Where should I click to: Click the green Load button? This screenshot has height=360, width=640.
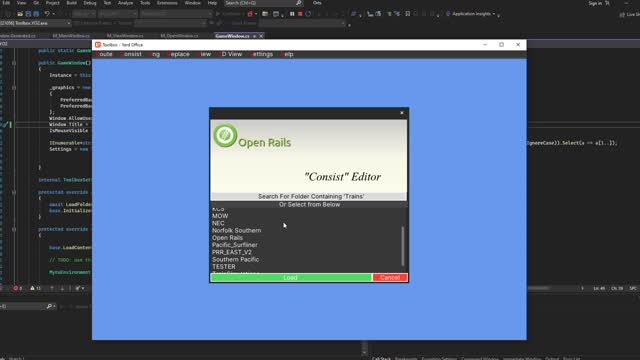[x=291, y=278]
